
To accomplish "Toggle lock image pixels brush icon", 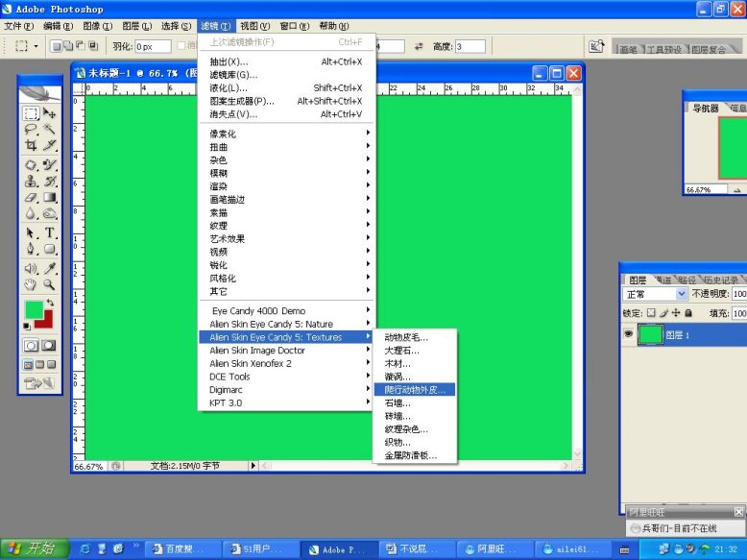I will [663, 312].
